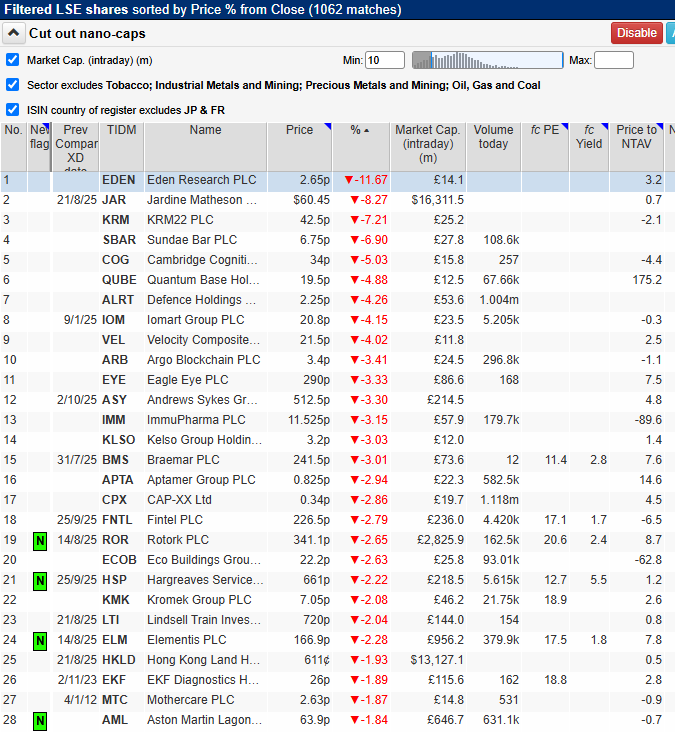Click the VEL ticker
675x732 pixels.
[x=113, y=340]
